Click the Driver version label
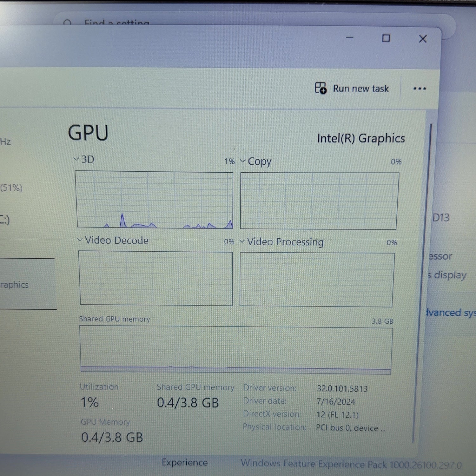Image resolution: width=476 pixels, height=476 pixels. (x=270, y=388)
